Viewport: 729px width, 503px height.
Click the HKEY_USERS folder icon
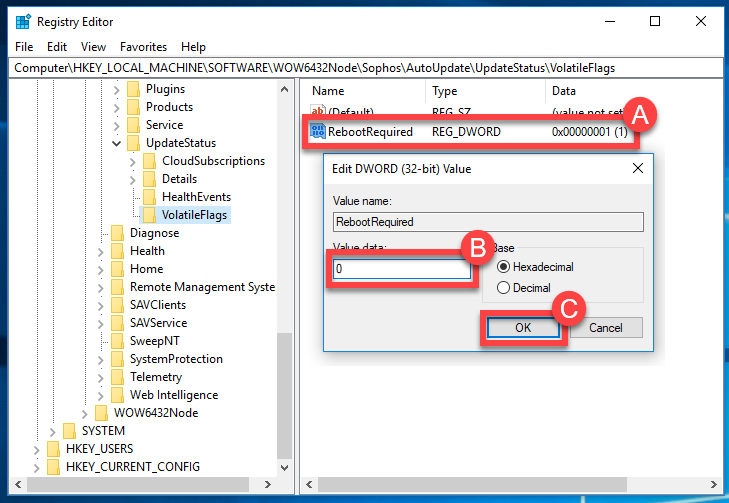pyautogui.click(x=53, y=449)
